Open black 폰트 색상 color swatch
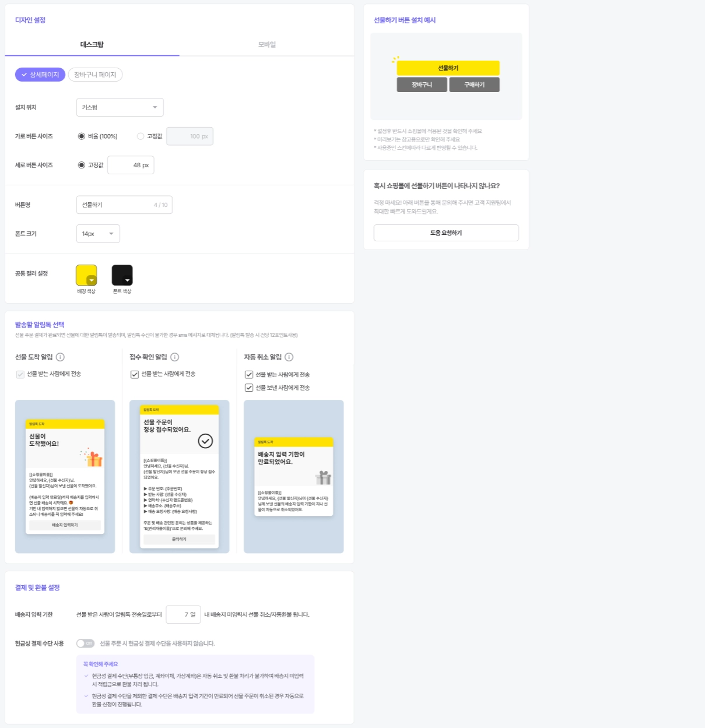 point(122,275)
